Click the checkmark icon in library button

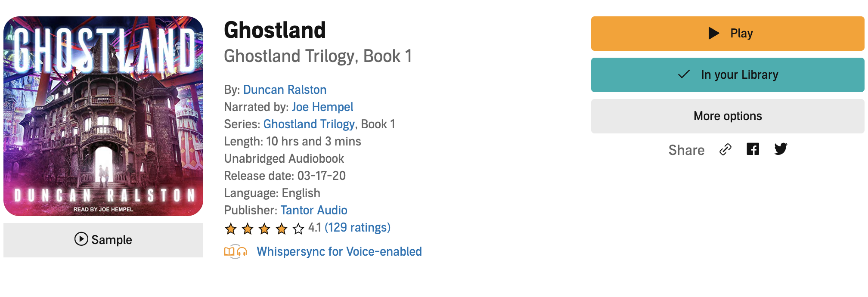coord(684,74)
